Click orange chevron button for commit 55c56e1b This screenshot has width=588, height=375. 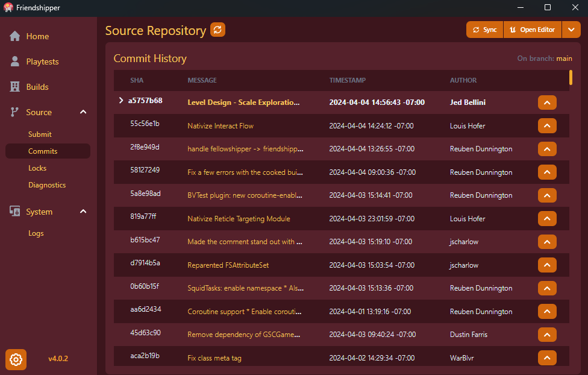coord(547,126)
